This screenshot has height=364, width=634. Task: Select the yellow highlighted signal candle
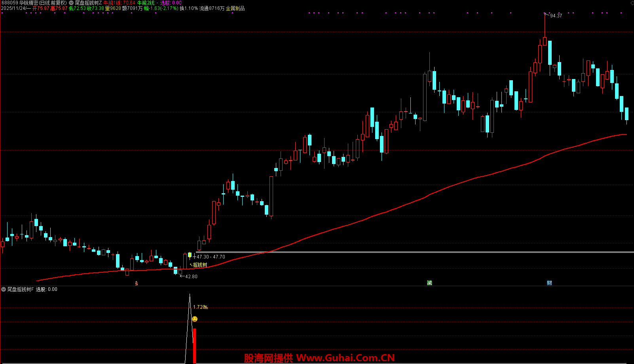tap(190, 255)
